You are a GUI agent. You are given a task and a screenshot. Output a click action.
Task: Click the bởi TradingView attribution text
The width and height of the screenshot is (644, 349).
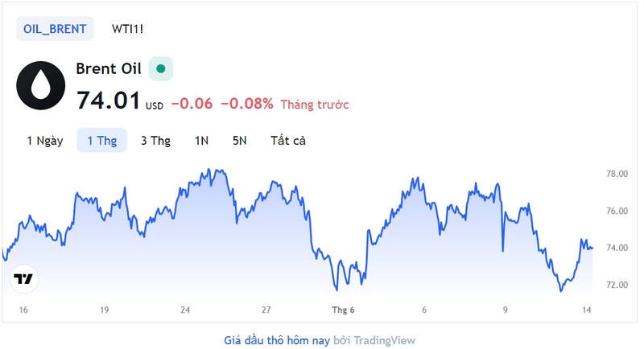point(374,340)
